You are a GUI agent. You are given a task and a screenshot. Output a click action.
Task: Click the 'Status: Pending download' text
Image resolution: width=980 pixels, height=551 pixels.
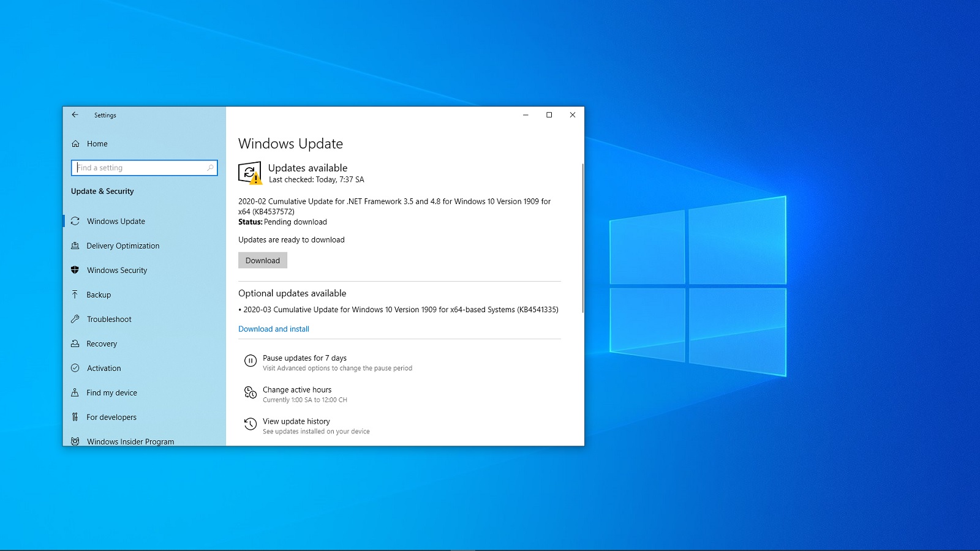click(282, 222)
